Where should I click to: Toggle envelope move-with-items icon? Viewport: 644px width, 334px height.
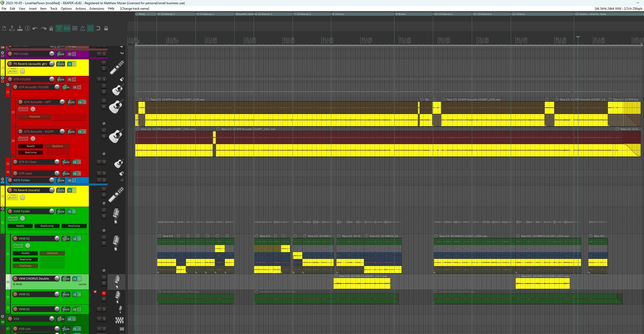point(83,28)
